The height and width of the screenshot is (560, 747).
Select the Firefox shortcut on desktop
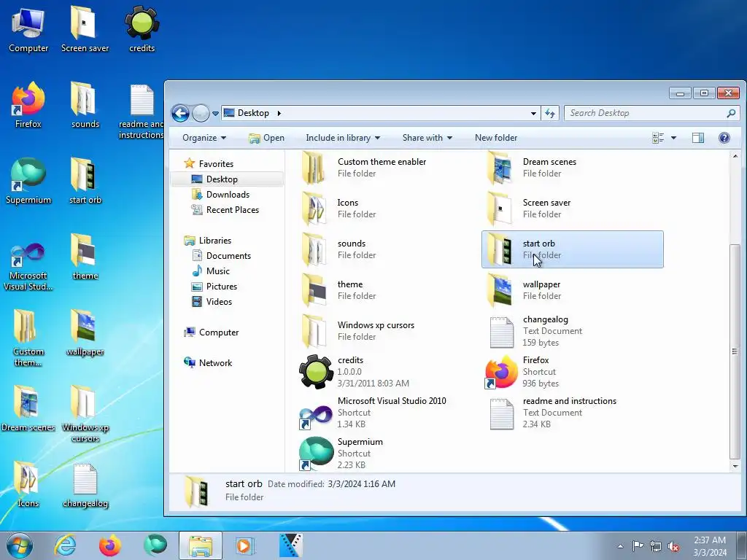(28, 105)
